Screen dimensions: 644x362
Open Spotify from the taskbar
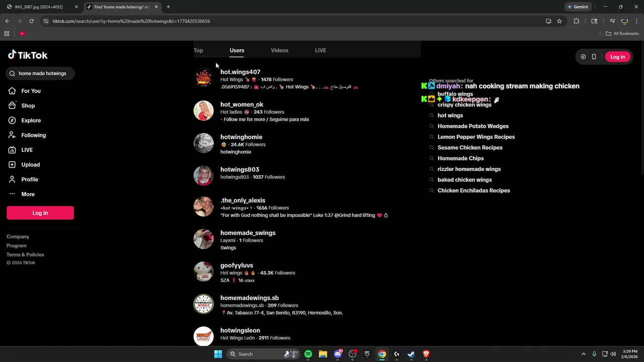(308, 354)
